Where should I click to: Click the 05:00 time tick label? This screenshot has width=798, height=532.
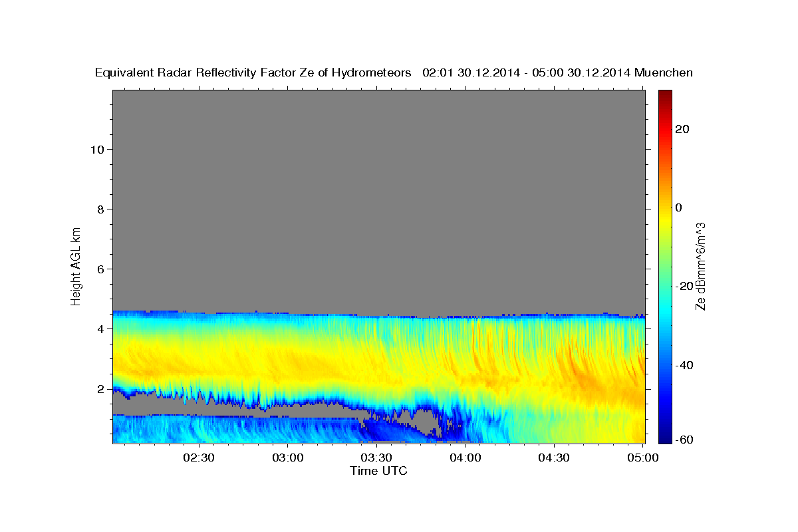point(642,458)
